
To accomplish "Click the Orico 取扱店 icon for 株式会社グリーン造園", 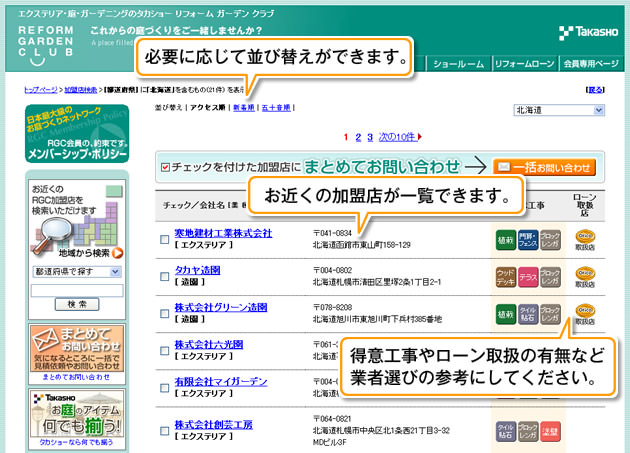I will (x=585, y=314).
